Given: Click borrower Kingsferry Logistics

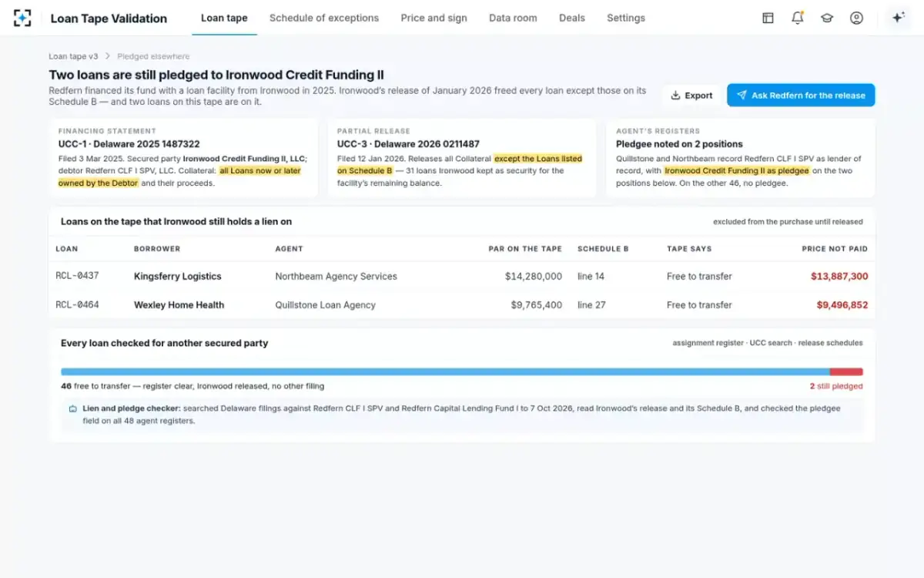Looking at the screenshot, I should pyautogui.click(x=177, y=276).
